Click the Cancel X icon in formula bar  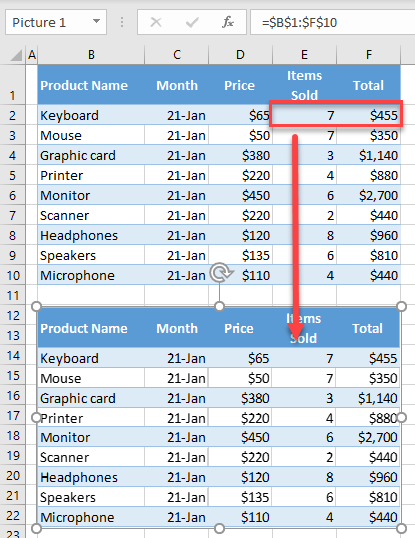pyautogui.click(x=156, y=23)
